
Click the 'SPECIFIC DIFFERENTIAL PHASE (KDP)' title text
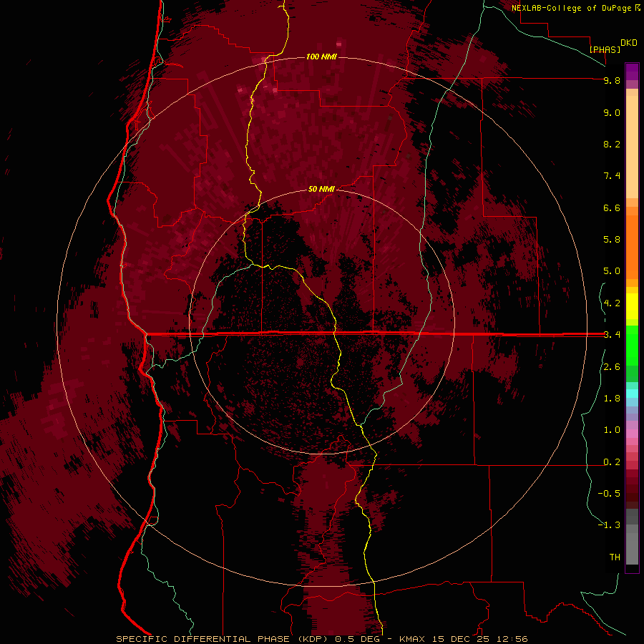[222, 639]
